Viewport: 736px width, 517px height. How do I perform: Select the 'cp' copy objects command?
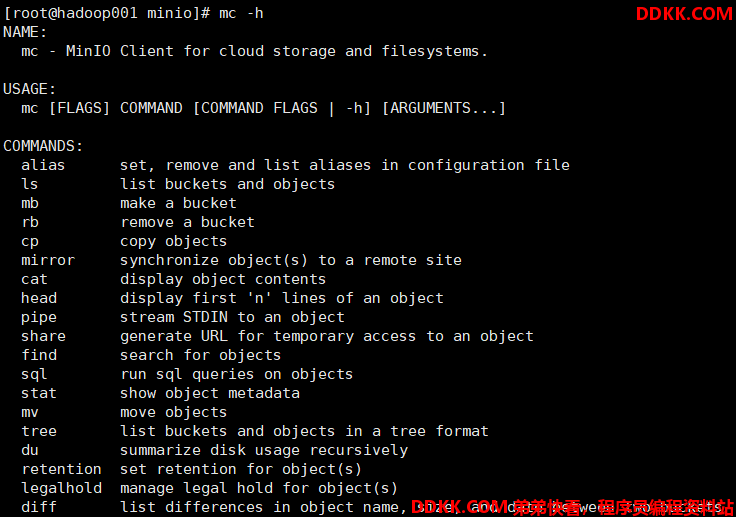30,242
